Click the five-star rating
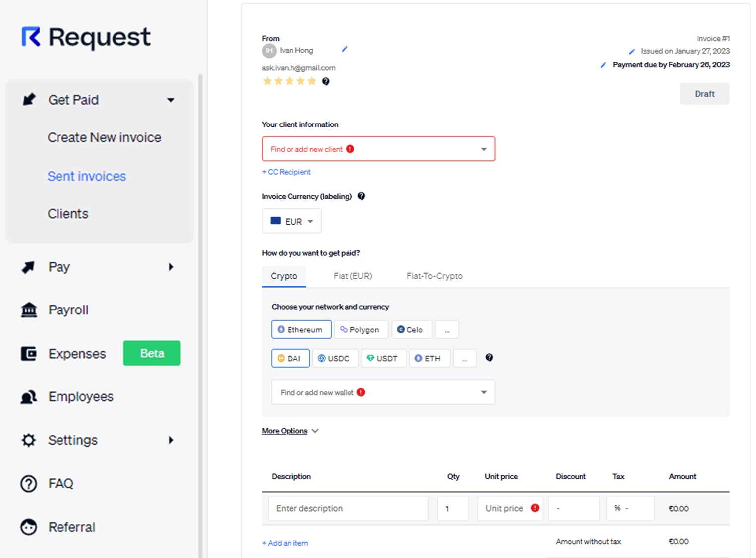 290,81
